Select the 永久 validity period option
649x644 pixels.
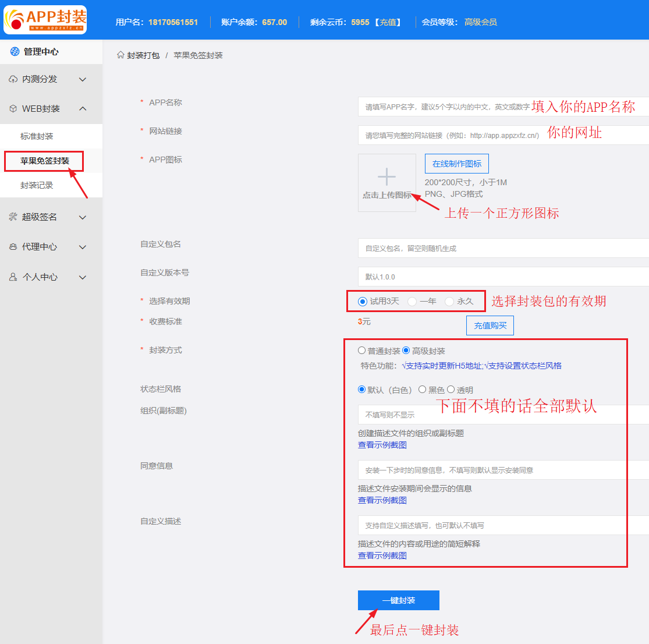tap(449, 302)
